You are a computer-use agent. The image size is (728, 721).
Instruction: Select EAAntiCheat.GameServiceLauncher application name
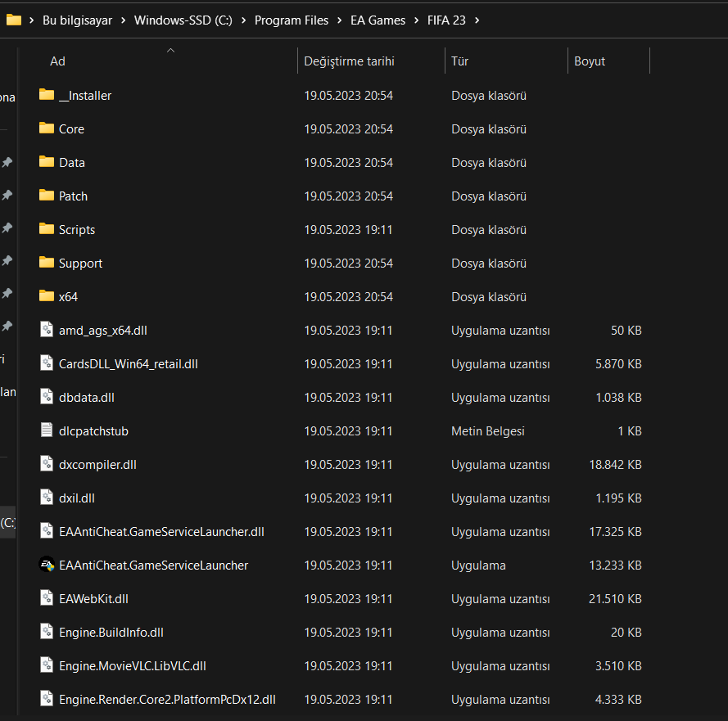point(153,566)
